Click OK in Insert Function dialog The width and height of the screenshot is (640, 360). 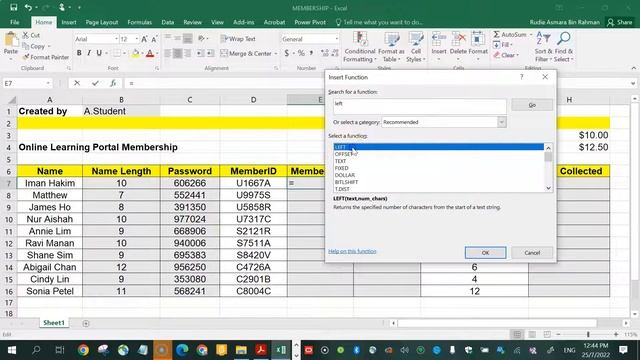pyautogui.click(x=485, y=253)
